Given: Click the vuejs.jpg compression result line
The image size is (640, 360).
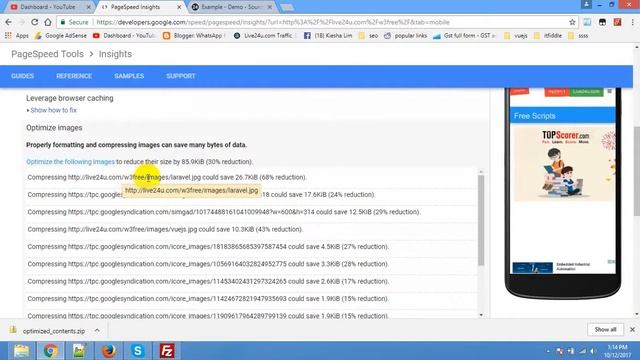Looking at the screenshot, I should tap(165, 229).
